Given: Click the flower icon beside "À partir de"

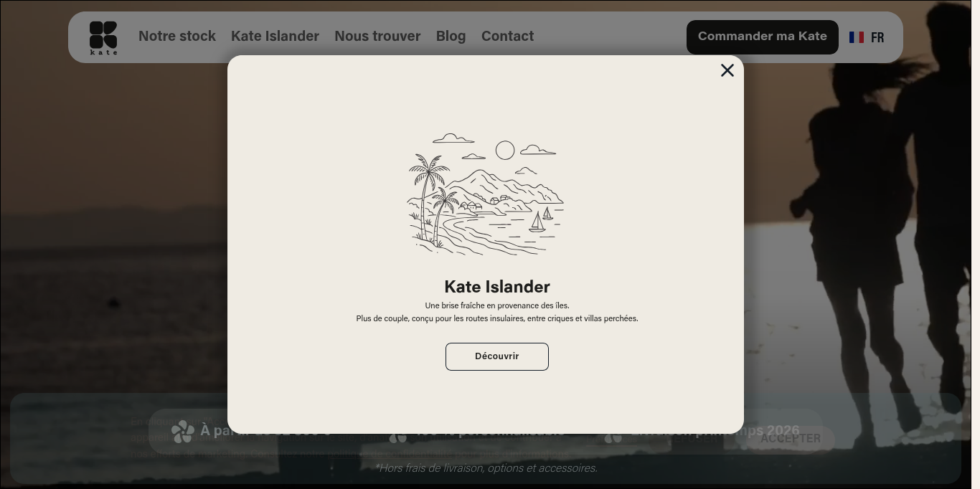Looking at the screenshot, I should coord(182,431).
